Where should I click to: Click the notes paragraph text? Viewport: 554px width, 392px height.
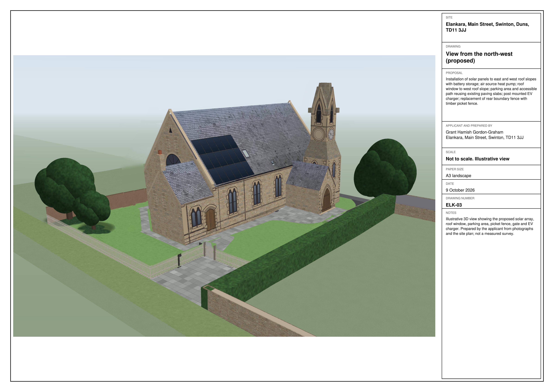490,226
